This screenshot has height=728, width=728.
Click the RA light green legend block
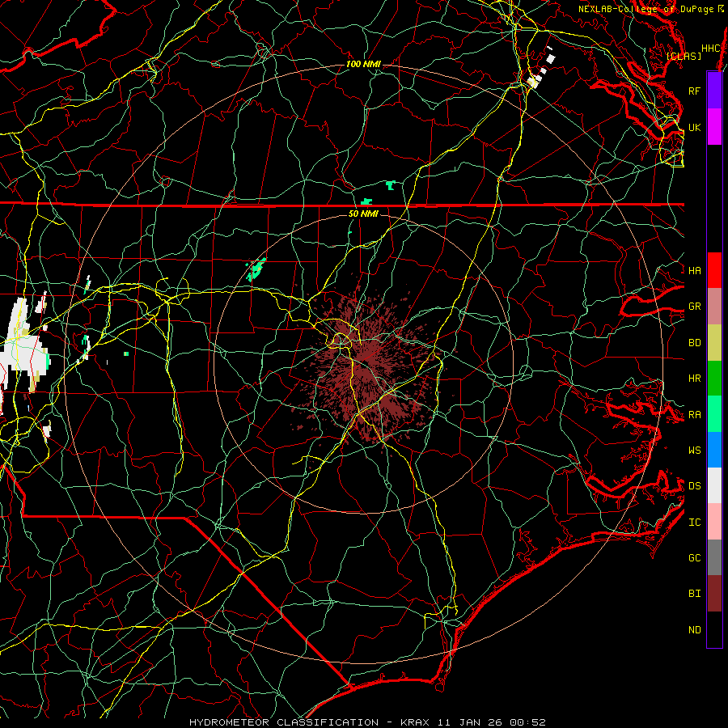tap(714, 414)
